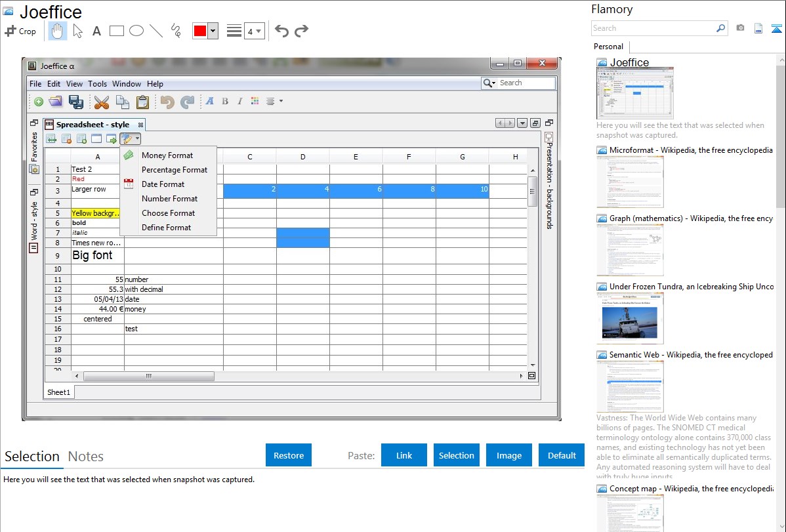786x532 pixels.
Task: Click the Open folder icon
Action: pyautogui.click(x=56, y=102)
